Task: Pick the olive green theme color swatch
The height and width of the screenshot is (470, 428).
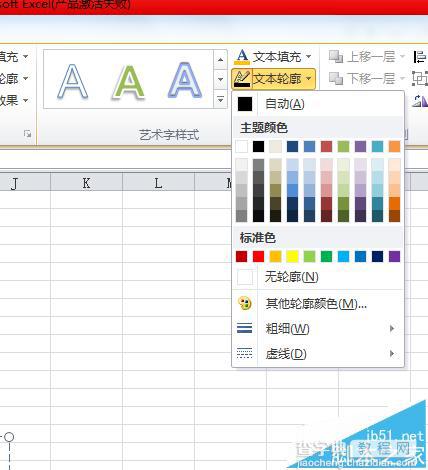Action: (x=343, y=146)
